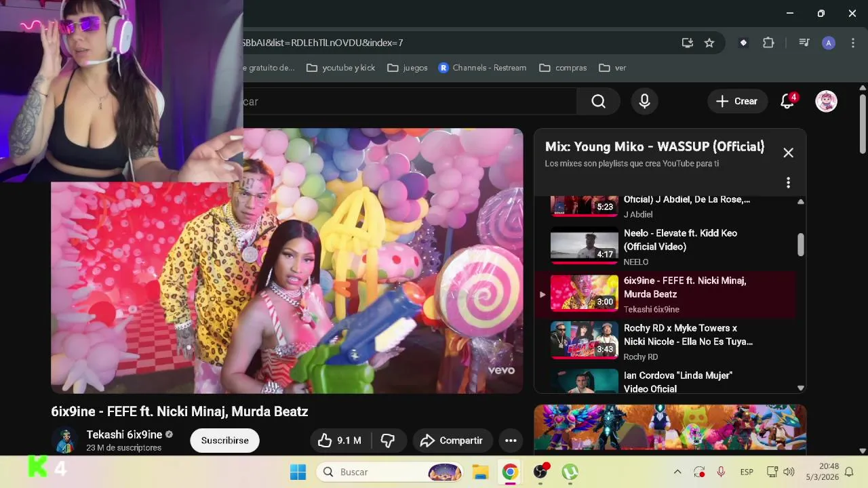The width and height of the screenshot is (868, 488).
Task: Open more actions three-dot button under video
Action: point(511,441)
